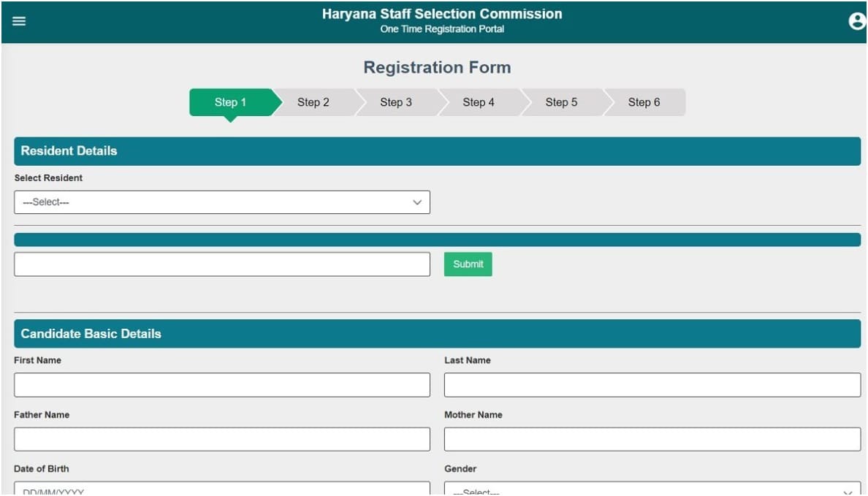Viewport: 868px width, 496px height.
Task: Click Haryana Staff Selection Commission title
Action: pyautogui.click(x=442, y=14)
